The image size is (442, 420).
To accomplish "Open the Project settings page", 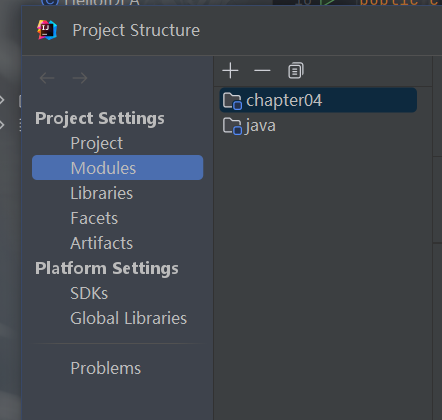I will point(97,143).
